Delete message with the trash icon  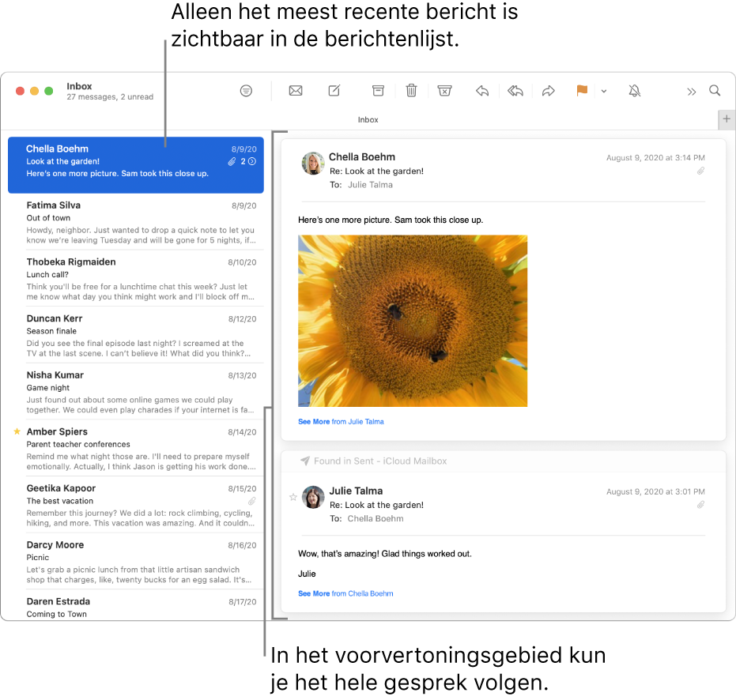411,91
